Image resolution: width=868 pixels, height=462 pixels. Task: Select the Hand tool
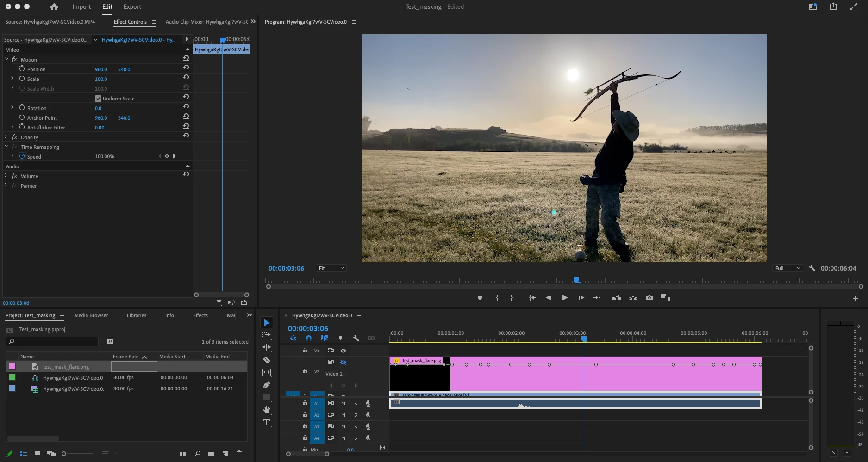click(267, 410)
